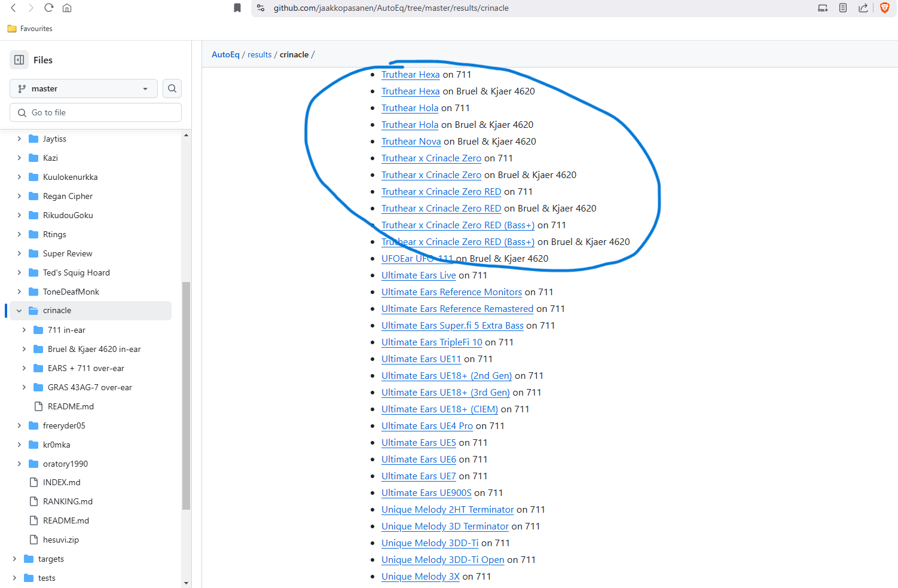This screenshot has width=898, height=588.
Task: Bookmark this page icon
Action: (237, 8)
